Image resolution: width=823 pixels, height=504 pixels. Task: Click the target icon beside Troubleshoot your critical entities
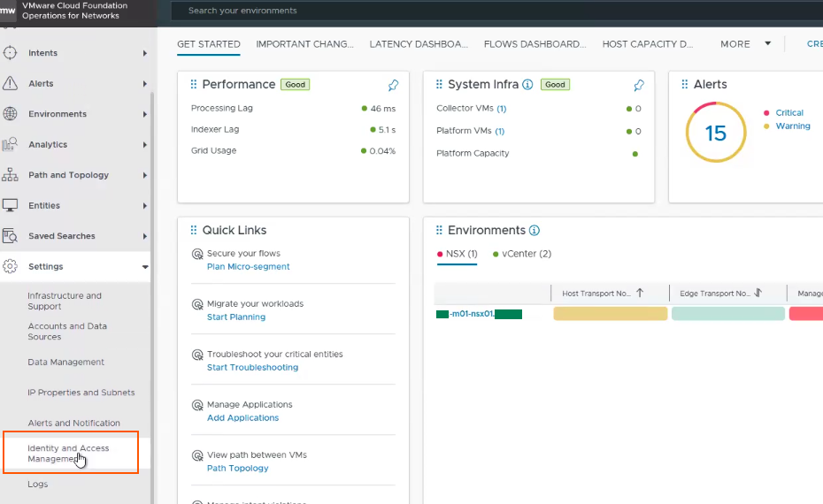tap(197, 355)
